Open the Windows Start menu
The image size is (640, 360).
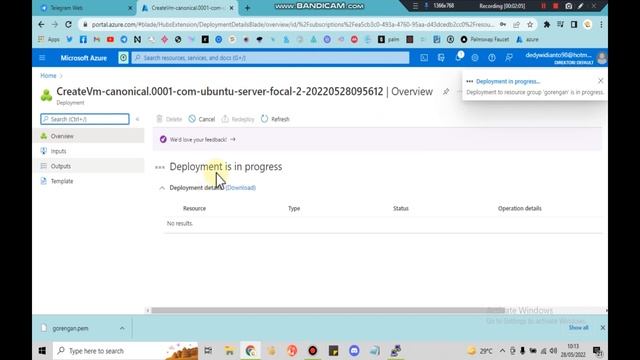coord(42,351)
